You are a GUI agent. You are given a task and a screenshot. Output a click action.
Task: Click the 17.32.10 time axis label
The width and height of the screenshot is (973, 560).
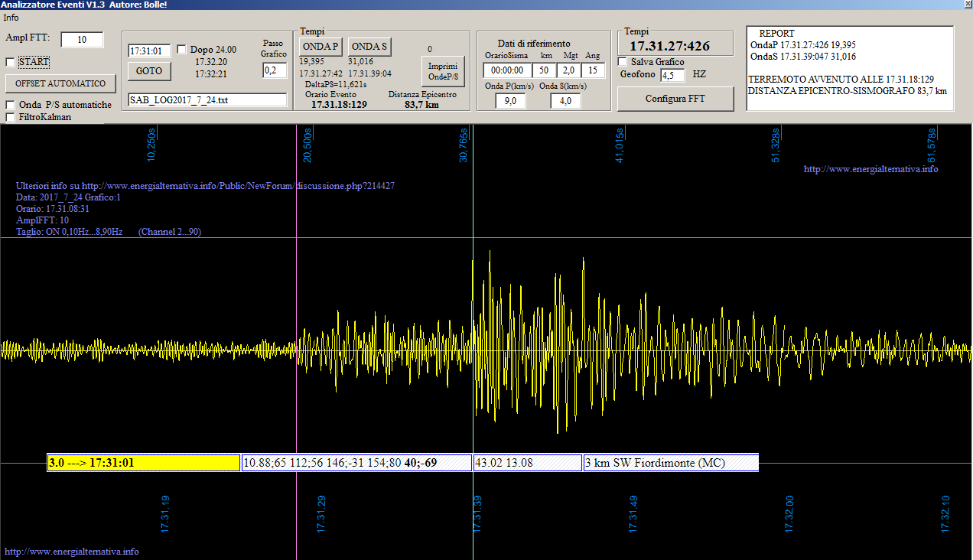(x=945, y=514)
